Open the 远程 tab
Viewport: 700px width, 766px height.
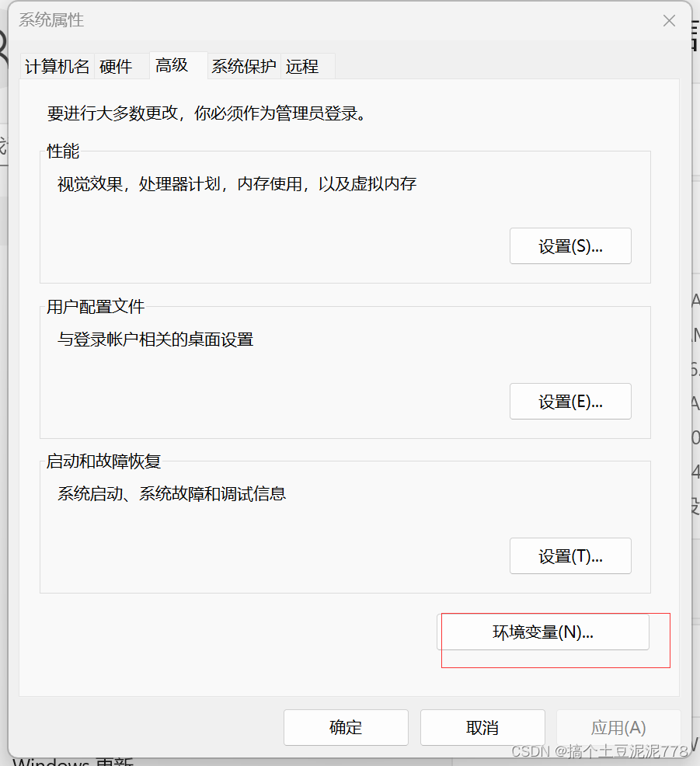pos(308,67)
